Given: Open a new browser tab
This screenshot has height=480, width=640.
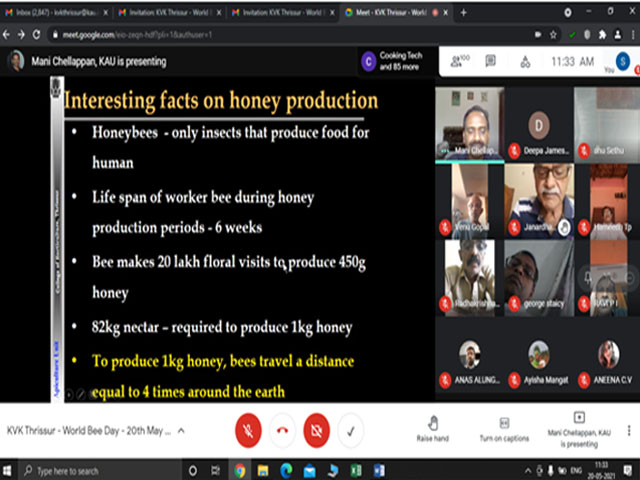Looking at the screenshot, I should pos(463,13).
